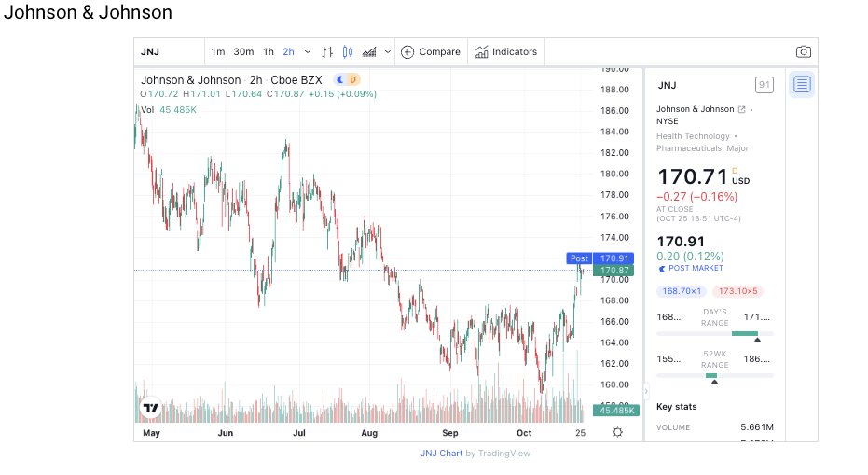Click the 45.485K volume scale label
The image size is (868, 475).
616,411
